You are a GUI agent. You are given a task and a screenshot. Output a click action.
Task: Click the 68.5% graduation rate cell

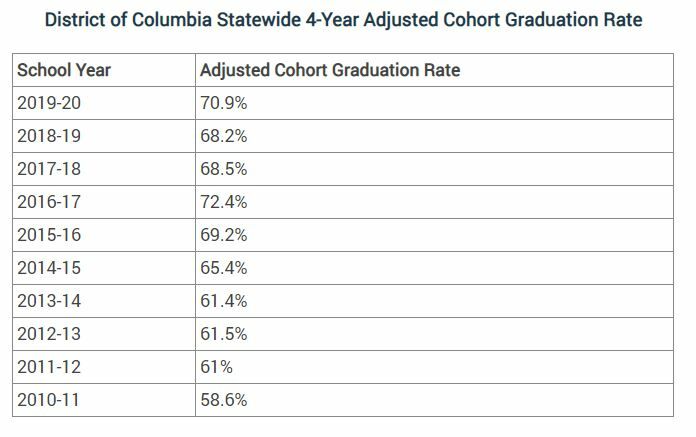(224, 170)
